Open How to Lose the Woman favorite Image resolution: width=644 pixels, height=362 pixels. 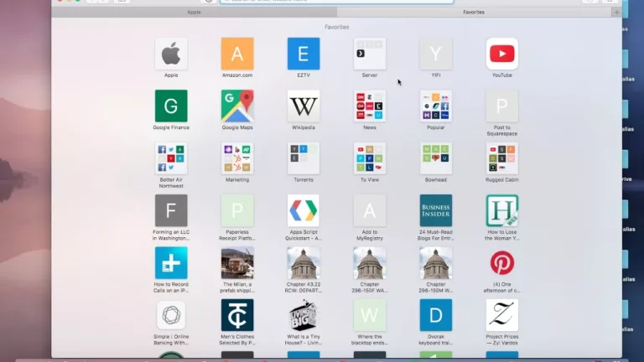(502, 210)
